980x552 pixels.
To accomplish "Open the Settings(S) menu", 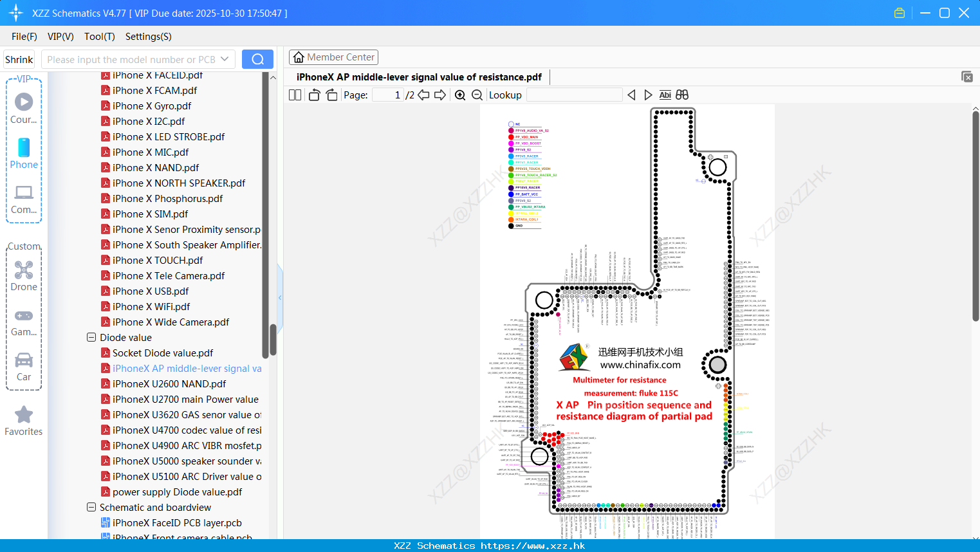I will pyautogui.click(x=149, y=37).
